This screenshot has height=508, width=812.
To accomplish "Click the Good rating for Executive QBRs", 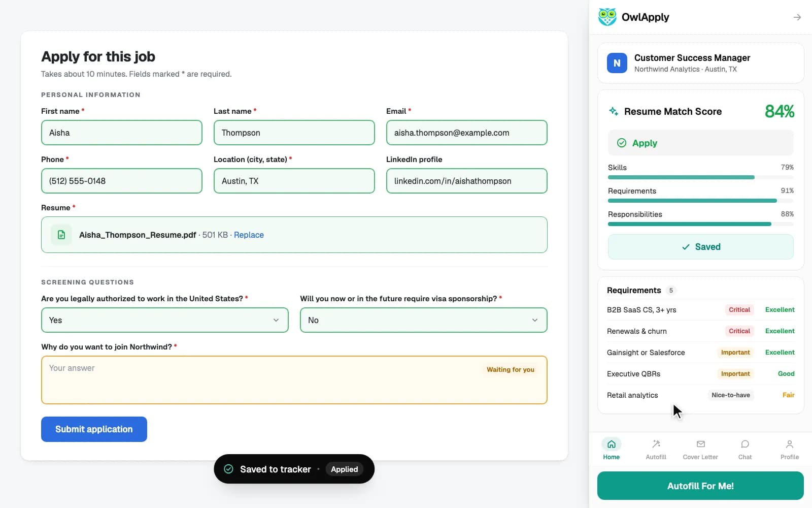I will click(786, 374).
